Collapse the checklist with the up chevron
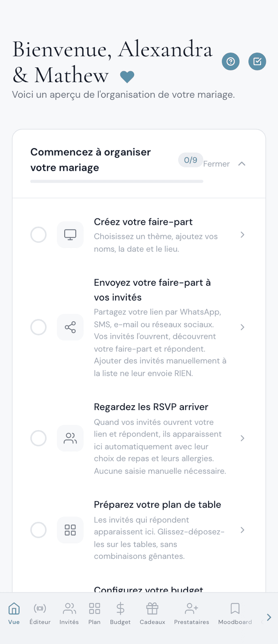 coord(242,164)
